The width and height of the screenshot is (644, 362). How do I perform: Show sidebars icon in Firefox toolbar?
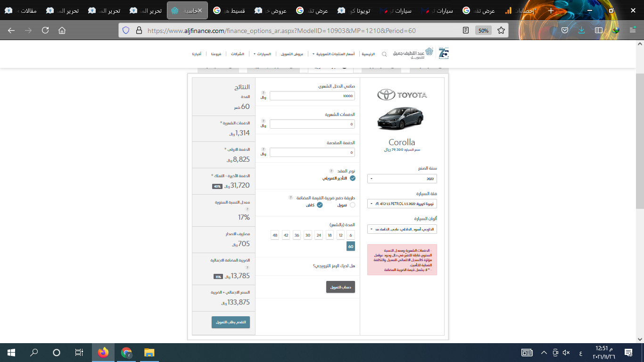[598, 30]
